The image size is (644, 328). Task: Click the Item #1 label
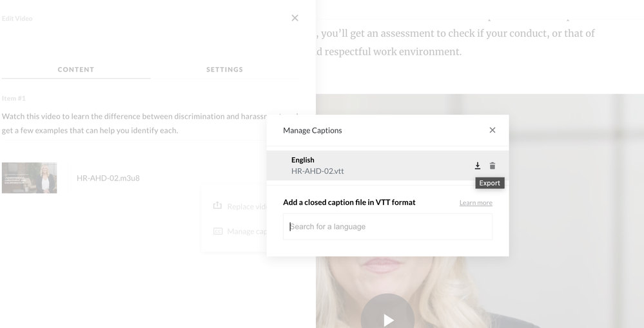pyautogui.click(x=14, y=98)
